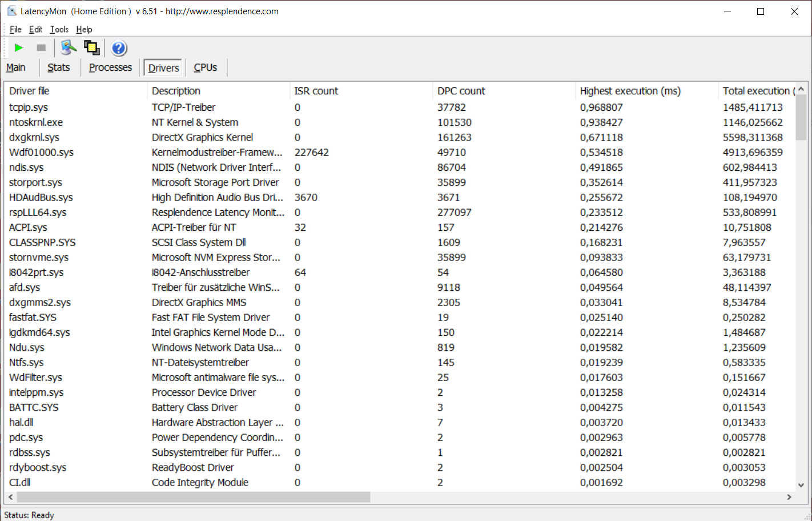The width and height of the screenshot is (812, 521).
Task: Click the vertical scrollbar down arrow
Action: pyautogui.click(x=801, y=485)
